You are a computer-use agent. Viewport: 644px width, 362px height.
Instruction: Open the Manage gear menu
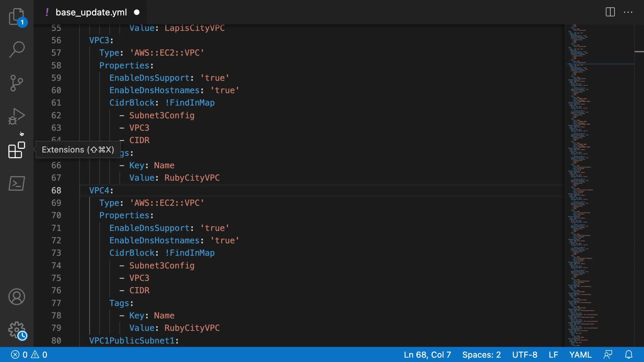click(x=16, y=330)
